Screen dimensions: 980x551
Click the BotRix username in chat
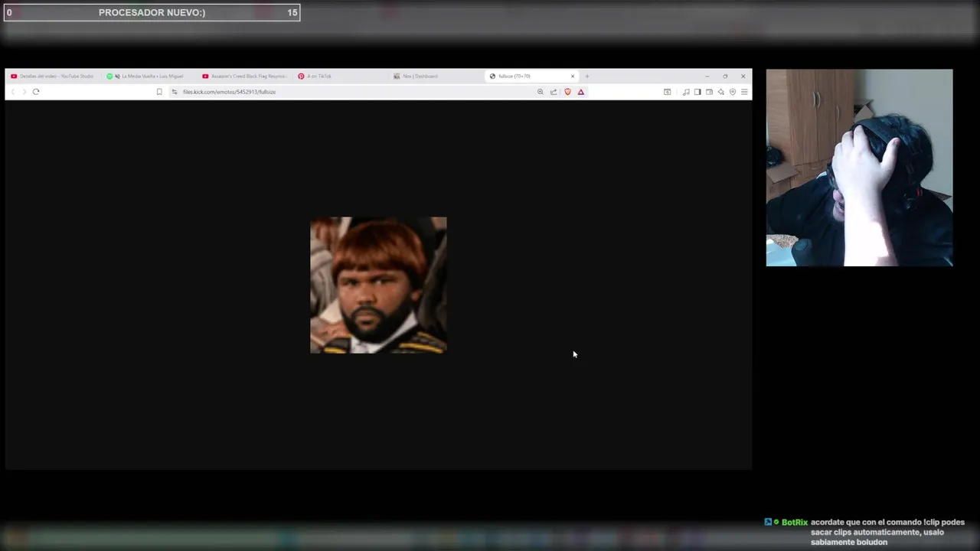[x=795, y=522]
